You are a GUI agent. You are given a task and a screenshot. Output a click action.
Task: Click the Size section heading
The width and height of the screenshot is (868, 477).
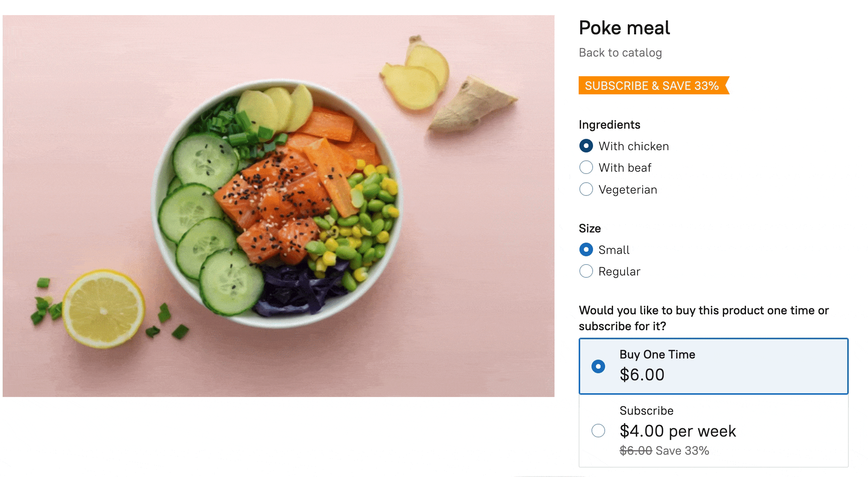590,228
